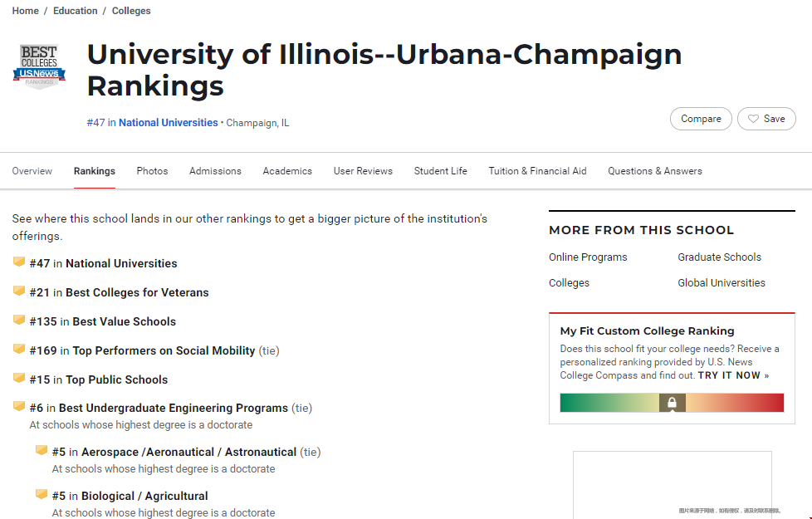
Task: Go to the Overview tab
Action: [x=32, y=171]
